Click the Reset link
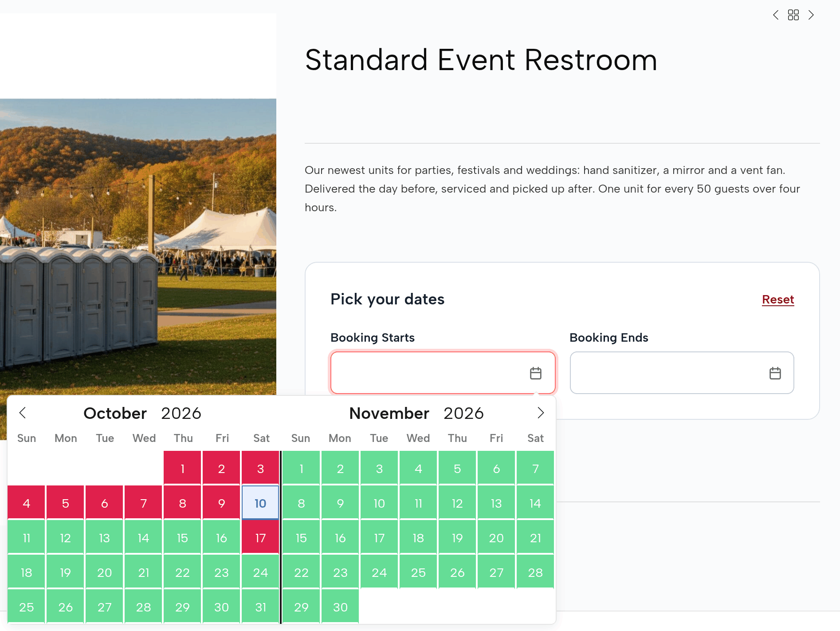Viewport: 840px width, 631px height. pos(778,300)
